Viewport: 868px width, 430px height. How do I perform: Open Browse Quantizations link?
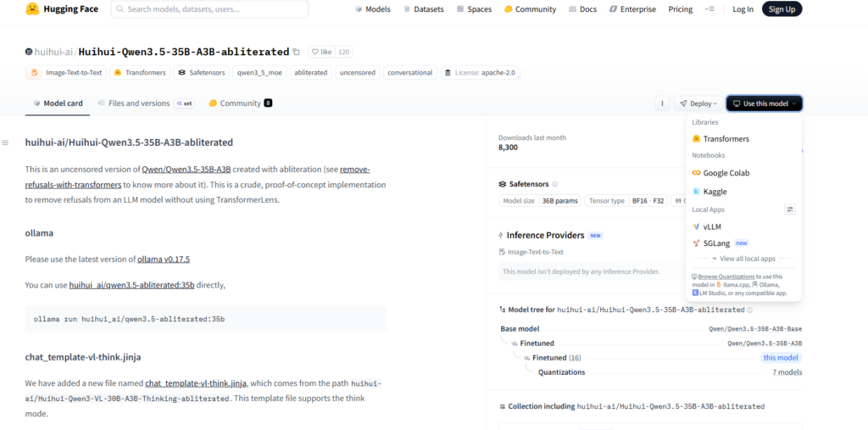coord(726,276)
